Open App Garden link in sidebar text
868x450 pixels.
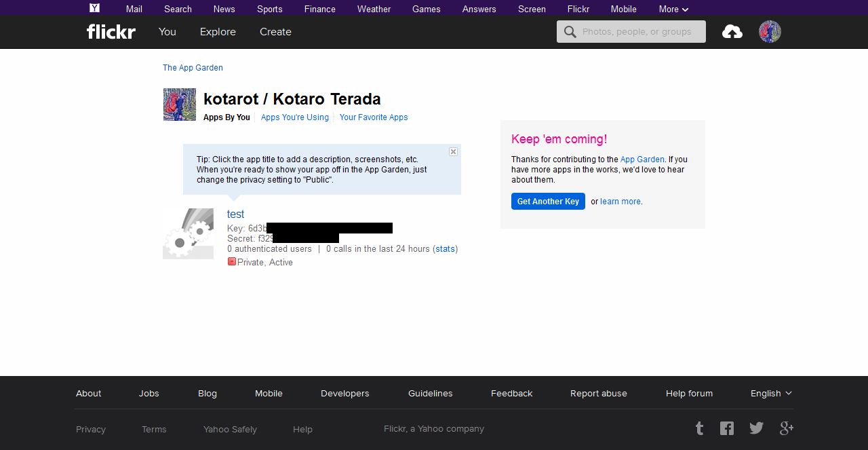click(x=642, y=160)
